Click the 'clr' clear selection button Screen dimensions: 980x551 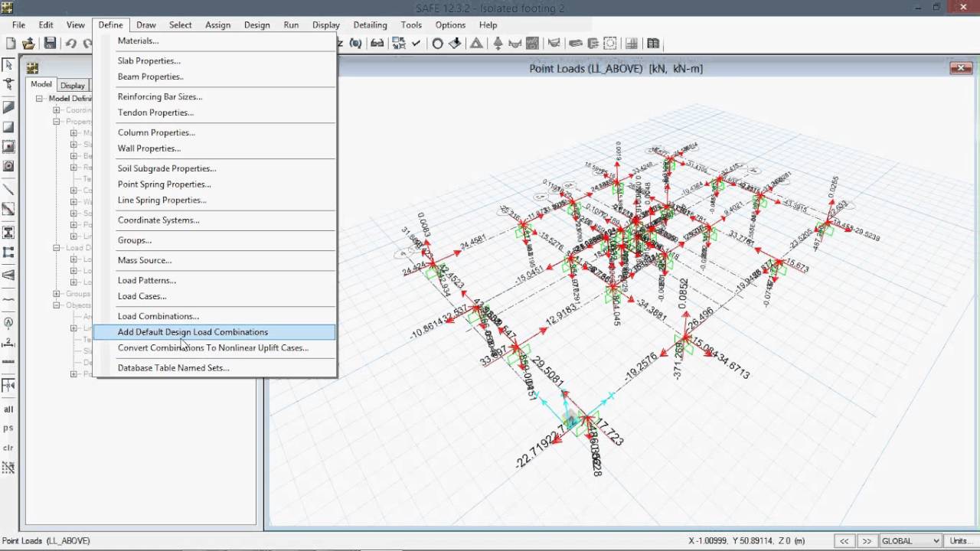click(x=8, y=448)
